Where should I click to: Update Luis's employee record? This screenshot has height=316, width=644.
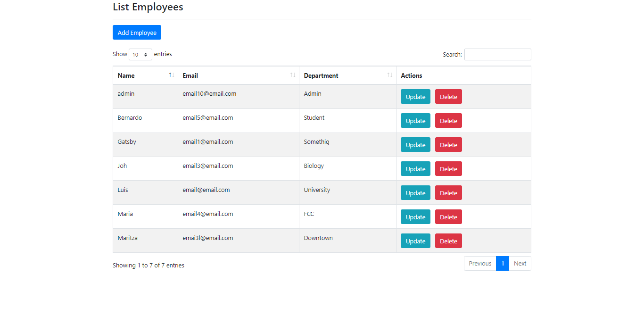[x=415, y=193]
